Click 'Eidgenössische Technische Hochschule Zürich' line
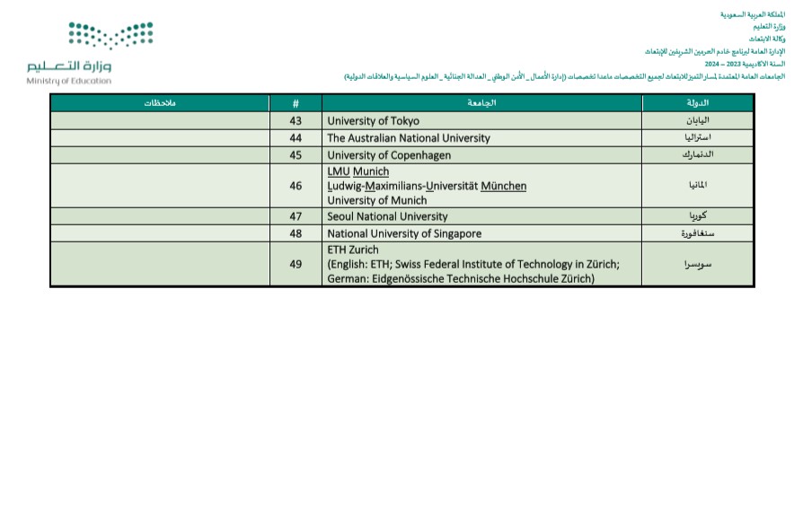The width and height of the screenshot is (812, 508). click(x=461, y=278)
